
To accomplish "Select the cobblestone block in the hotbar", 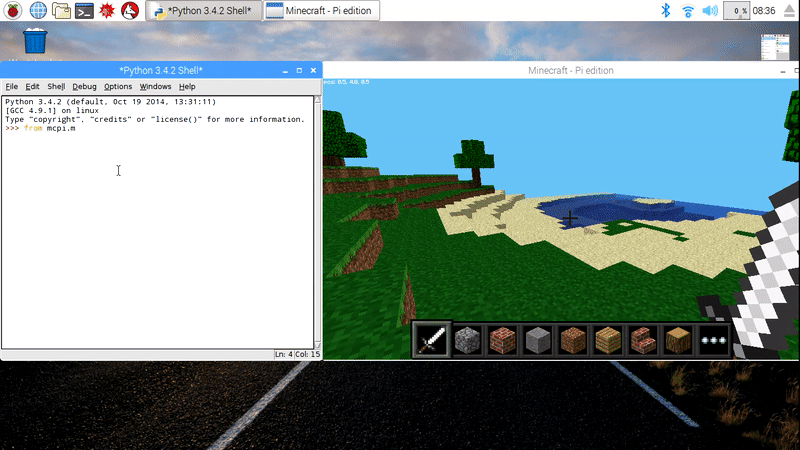I will coord(467,341).
